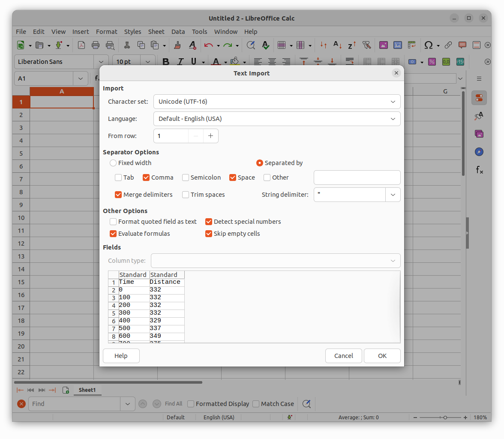Uncheck the Space separator checkbox
The width and height of the screenshot is (504, 439).
(x=233, y=177)
